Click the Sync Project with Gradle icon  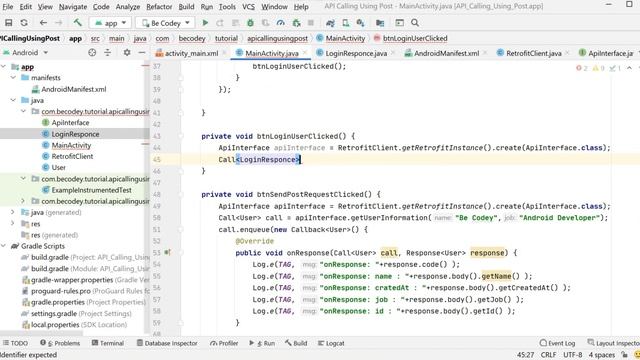[x=330, y=23]
